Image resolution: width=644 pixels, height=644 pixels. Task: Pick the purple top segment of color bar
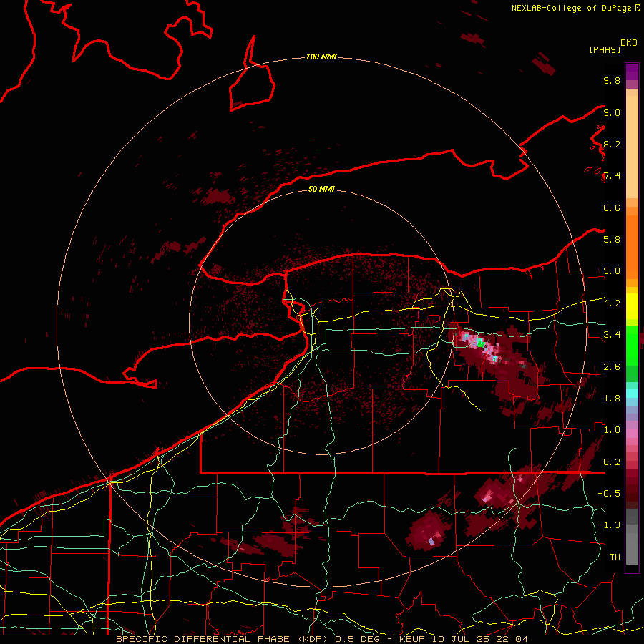632,72
